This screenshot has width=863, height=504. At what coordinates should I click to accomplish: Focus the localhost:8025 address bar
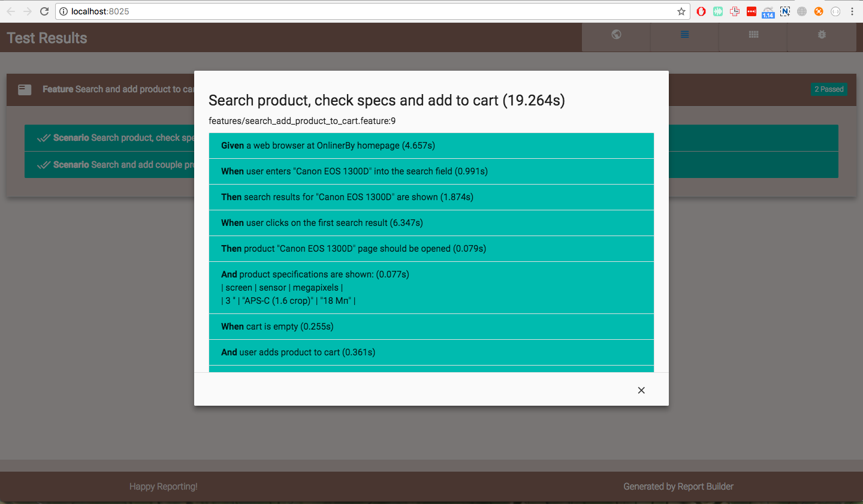372,11
